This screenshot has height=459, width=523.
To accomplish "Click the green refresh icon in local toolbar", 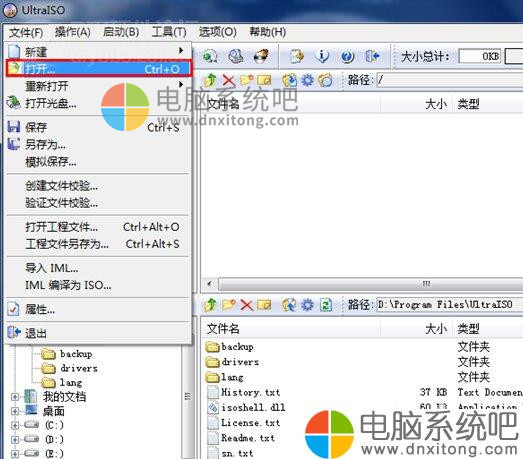I will (326, 305).
